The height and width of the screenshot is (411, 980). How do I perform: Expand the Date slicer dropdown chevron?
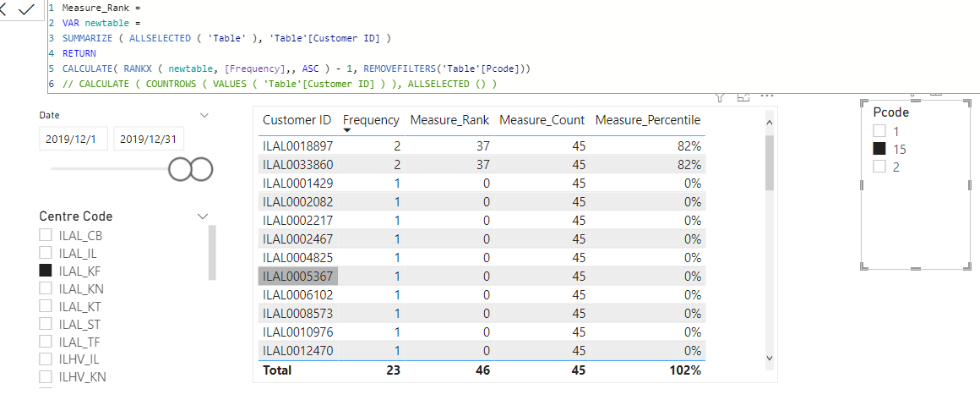(x=204, y=115)
